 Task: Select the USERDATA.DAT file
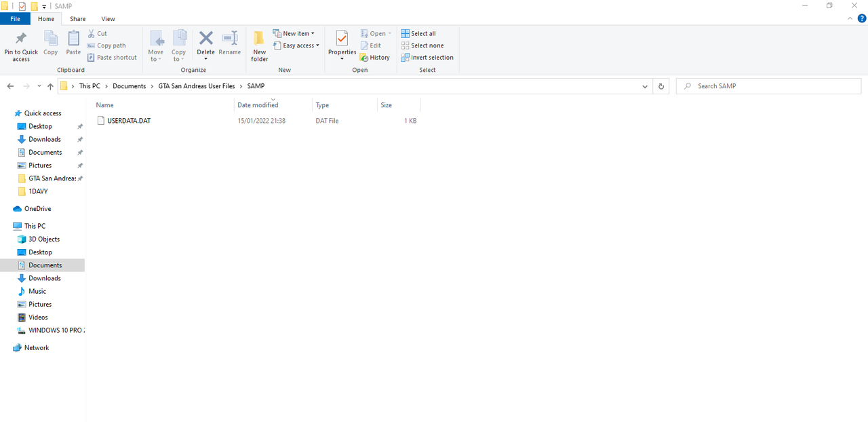(x=129, y=121)
